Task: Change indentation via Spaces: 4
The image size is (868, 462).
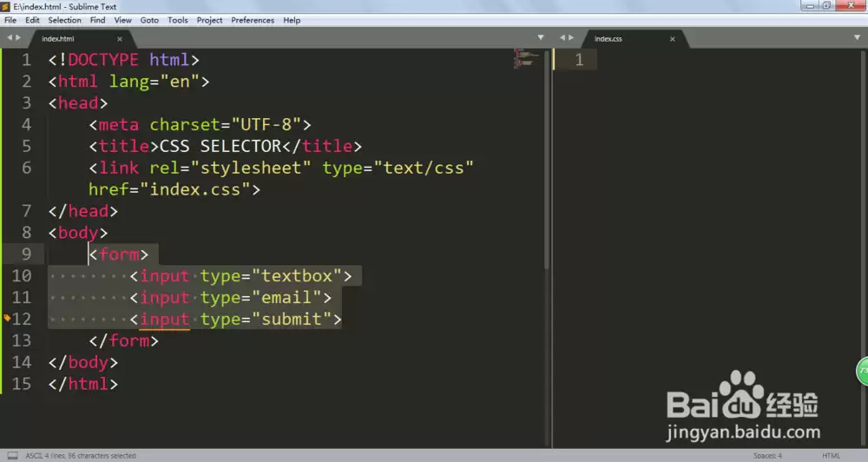Action: (767, 455)
